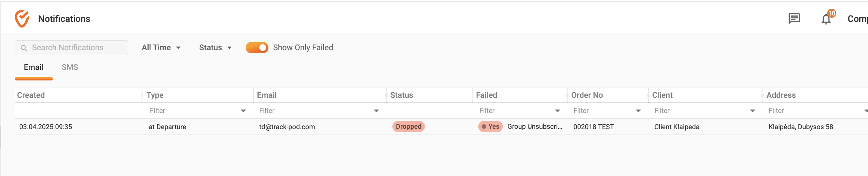Click the td@track-pod.com email cell
This screenshot has width=868, height=176.
pos(287,127)
